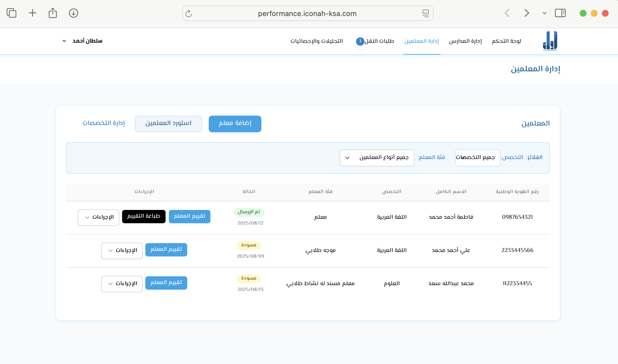Screen dimensions: 618x364
Task: Expand الإجراءات dropdown for محمد عبدالله سعد
Action: coord(122,284)
